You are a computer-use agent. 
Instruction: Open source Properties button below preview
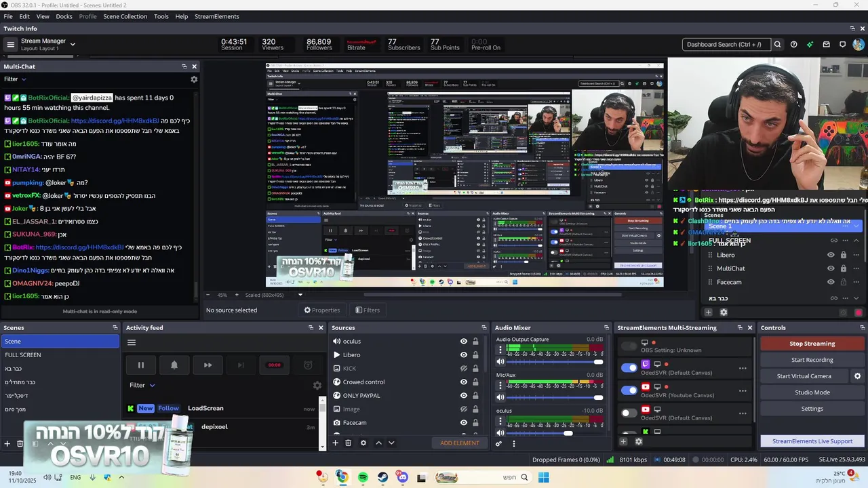[321, 310]
